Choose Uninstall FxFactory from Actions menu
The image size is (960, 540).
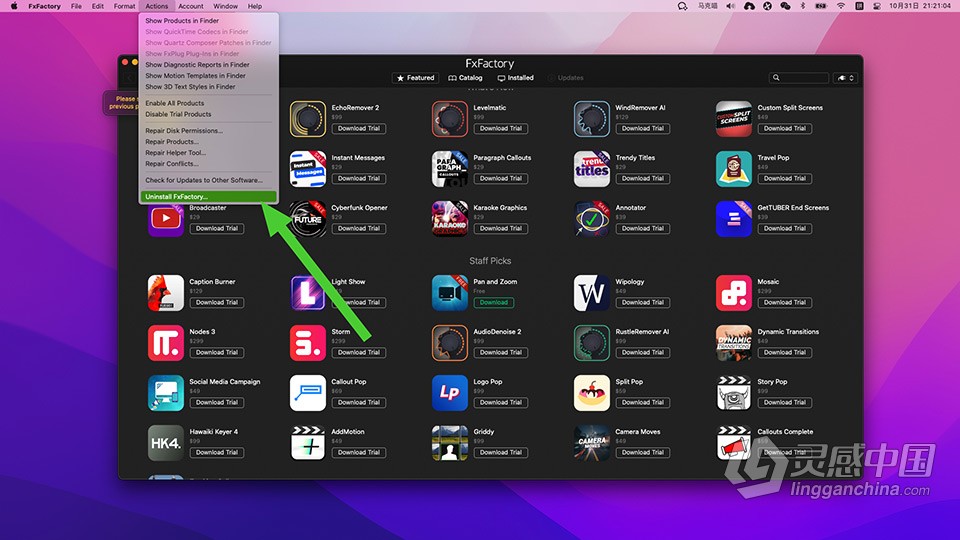[x=208, y=197]
